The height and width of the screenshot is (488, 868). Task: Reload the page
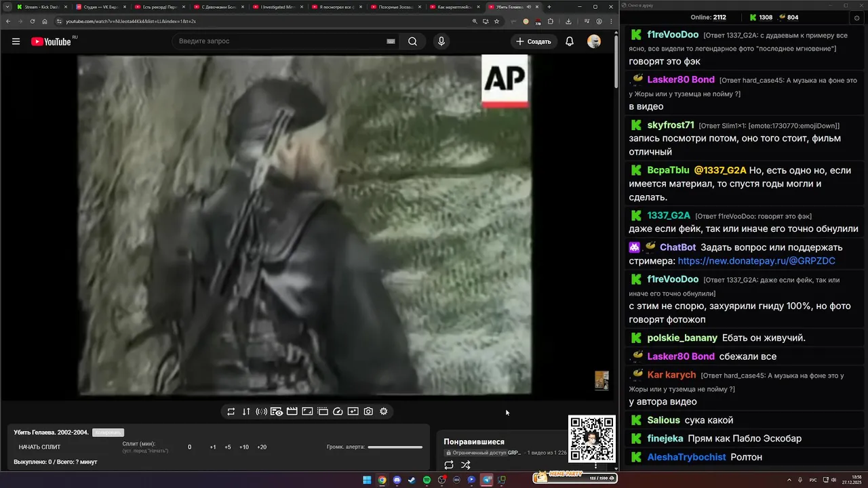[32, 21]
